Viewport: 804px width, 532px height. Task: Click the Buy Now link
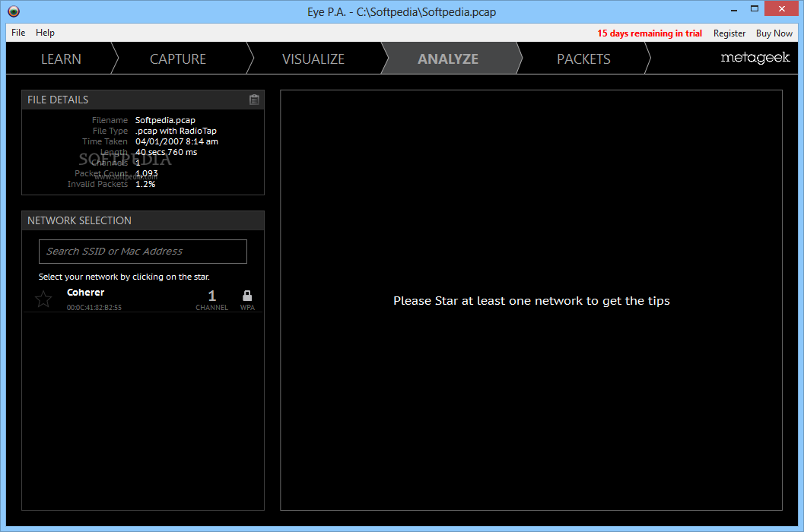[774, 33]
